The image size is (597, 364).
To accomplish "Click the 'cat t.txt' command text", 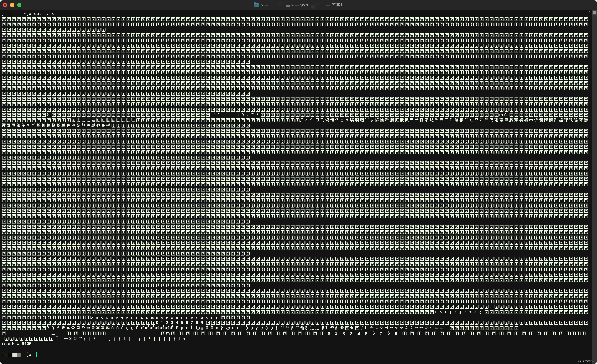I will pyautogui.click(x=45, y=13).
